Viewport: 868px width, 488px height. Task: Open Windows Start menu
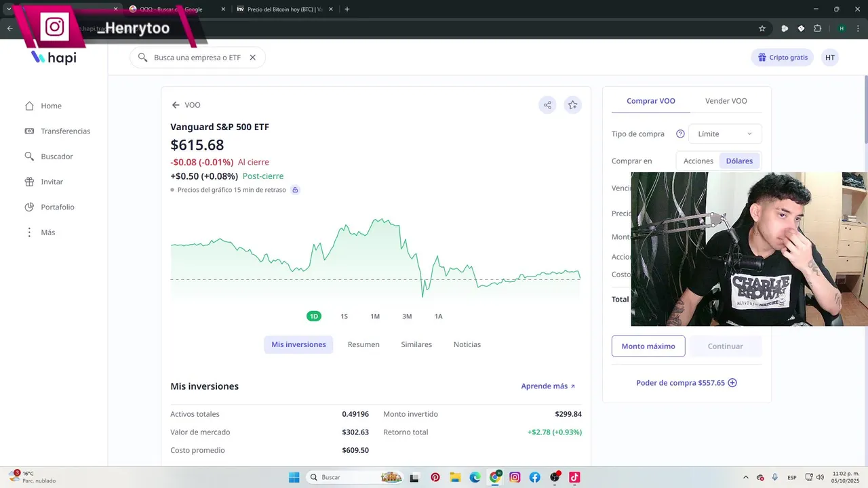tap(294, 477)
